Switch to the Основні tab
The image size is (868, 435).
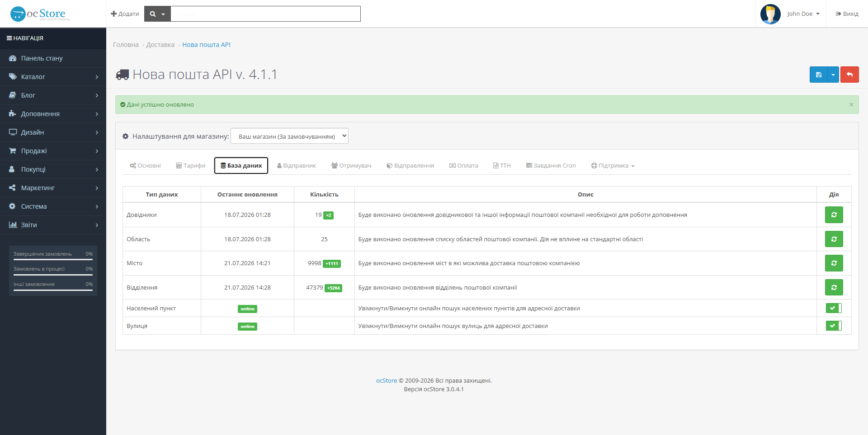[x=145, y=166]
